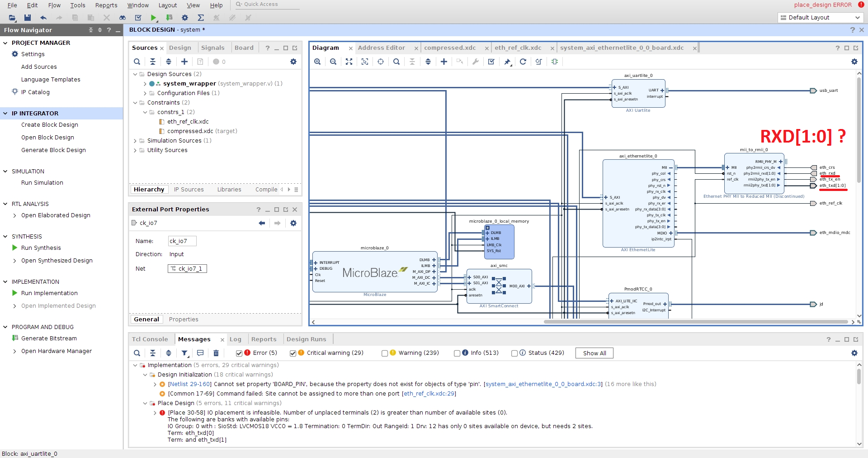Click the ck_io7 Name input field
868x458 pixels.
182,241
